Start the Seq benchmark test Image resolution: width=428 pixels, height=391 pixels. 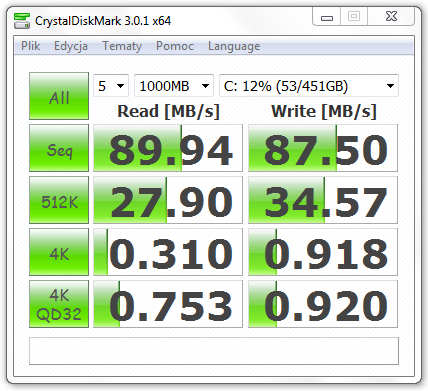point(59,148)
